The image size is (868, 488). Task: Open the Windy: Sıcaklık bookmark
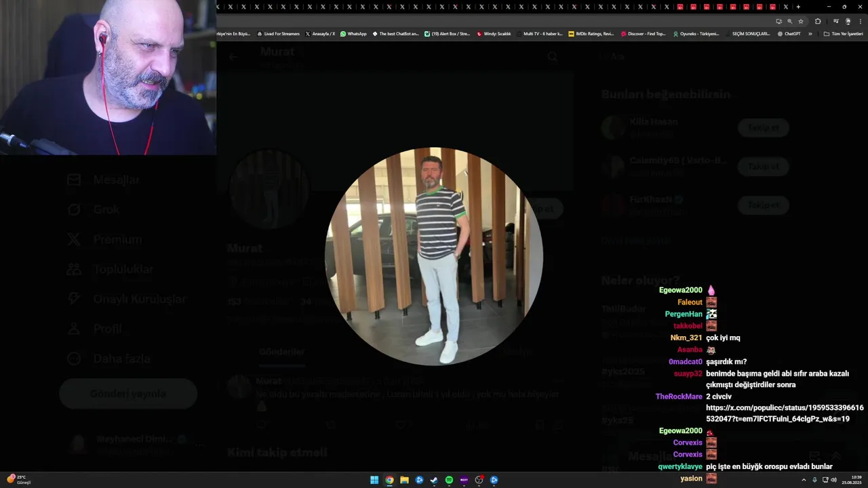click(x=494, y=33)
